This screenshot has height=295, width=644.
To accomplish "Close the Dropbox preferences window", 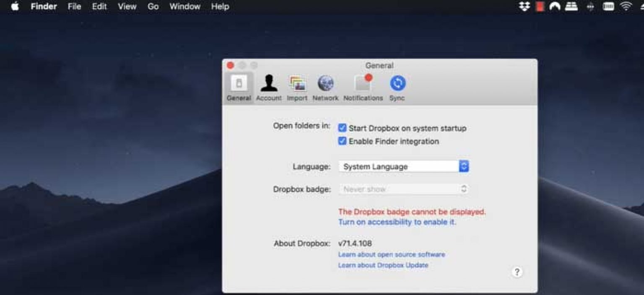I will click(x=230, y=65).
